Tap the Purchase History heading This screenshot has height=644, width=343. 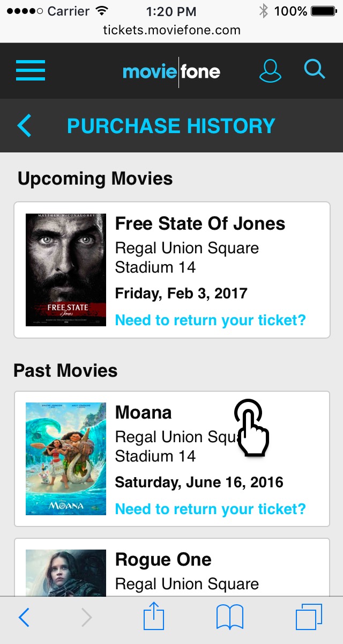[x=171, y=126]
